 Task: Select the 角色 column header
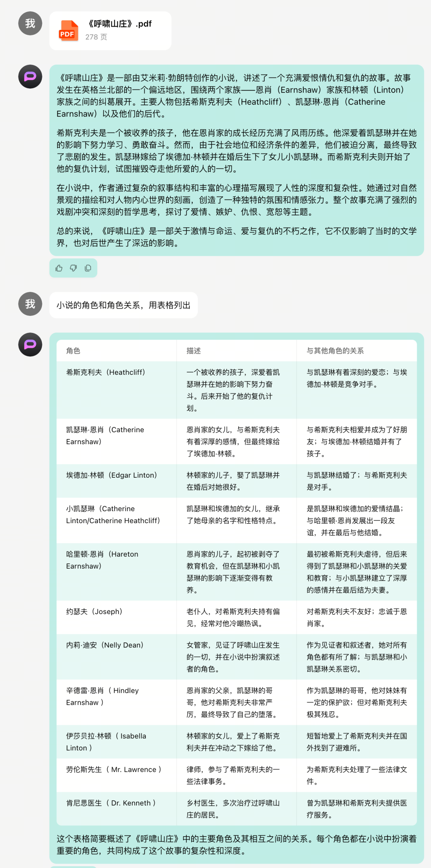[x=73, y=351]
